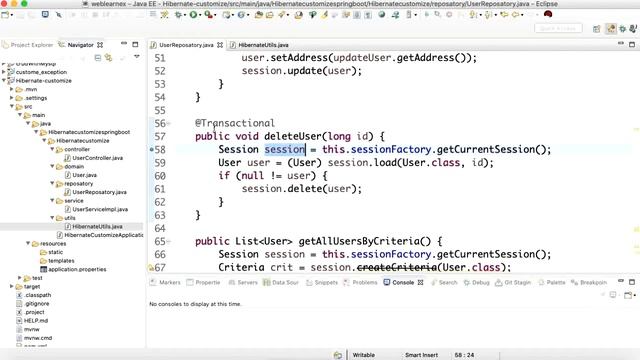Screen dimensions: 640x360
Task: Open the dropdown arrow beside the Debug icon
Action: click(x=185, y=15)
